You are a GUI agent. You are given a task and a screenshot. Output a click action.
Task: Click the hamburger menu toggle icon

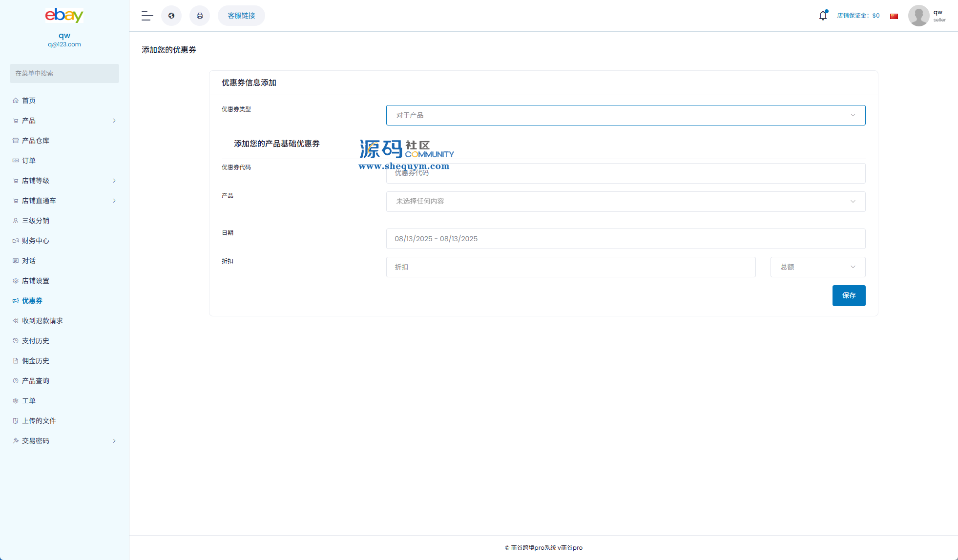(x=147, y=16)
